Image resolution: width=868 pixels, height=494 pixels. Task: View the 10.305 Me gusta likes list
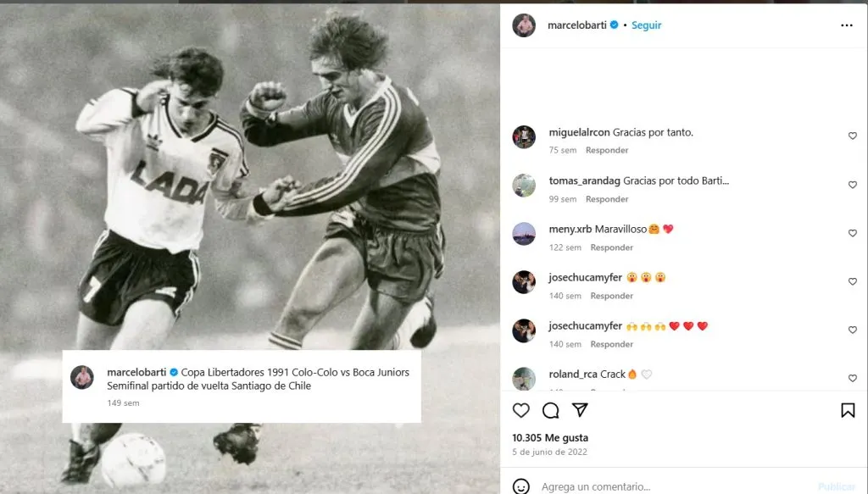pyautogui.click(x=549, y=438)
